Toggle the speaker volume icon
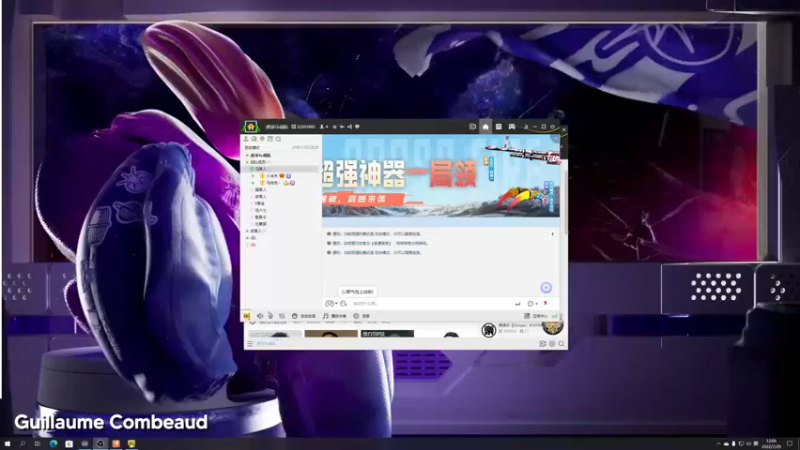This screenshot has height=450, width=800. click(260, 316)
